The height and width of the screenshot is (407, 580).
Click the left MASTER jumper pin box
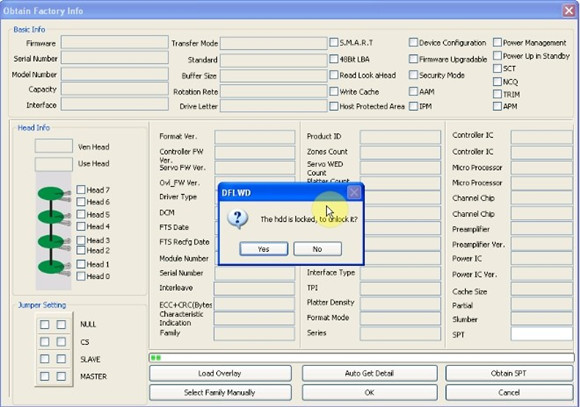tap(45, 376)
